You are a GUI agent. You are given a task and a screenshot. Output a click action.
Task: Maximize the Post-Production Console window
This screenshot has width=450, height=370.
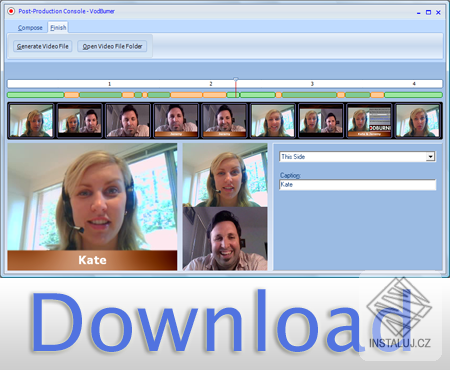[428, 12]
